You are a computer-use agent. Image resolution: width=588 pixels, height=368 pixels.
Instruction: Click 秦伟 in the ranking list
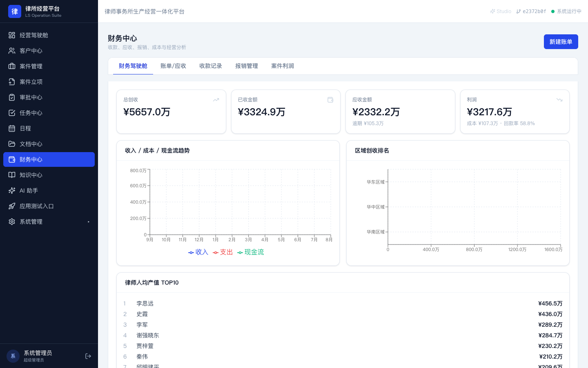(142, 357)
